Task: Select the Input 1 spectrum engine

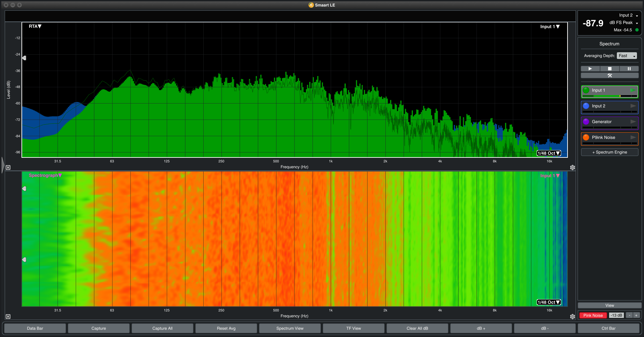Action: click(x=609, y=91)
